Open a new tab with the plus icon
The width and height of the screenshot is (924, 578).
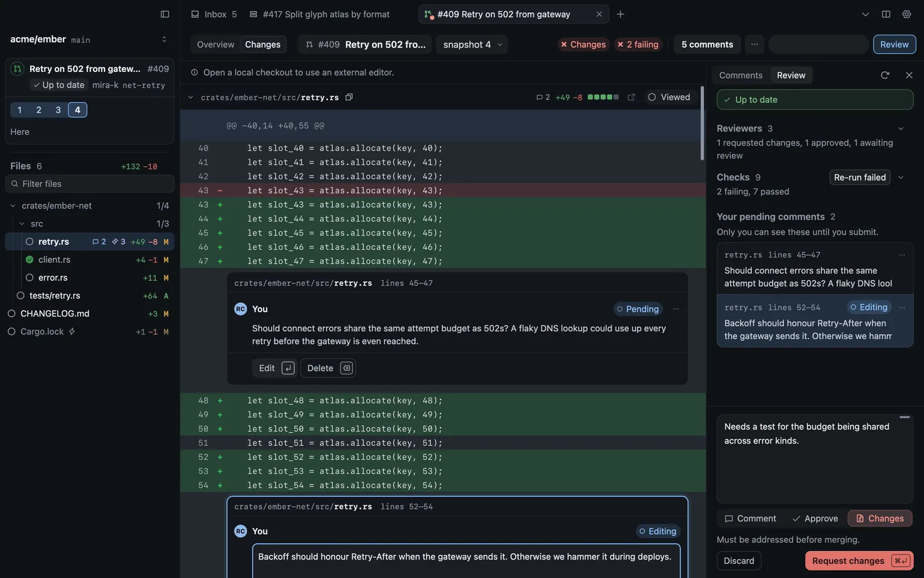click(620, 14)
